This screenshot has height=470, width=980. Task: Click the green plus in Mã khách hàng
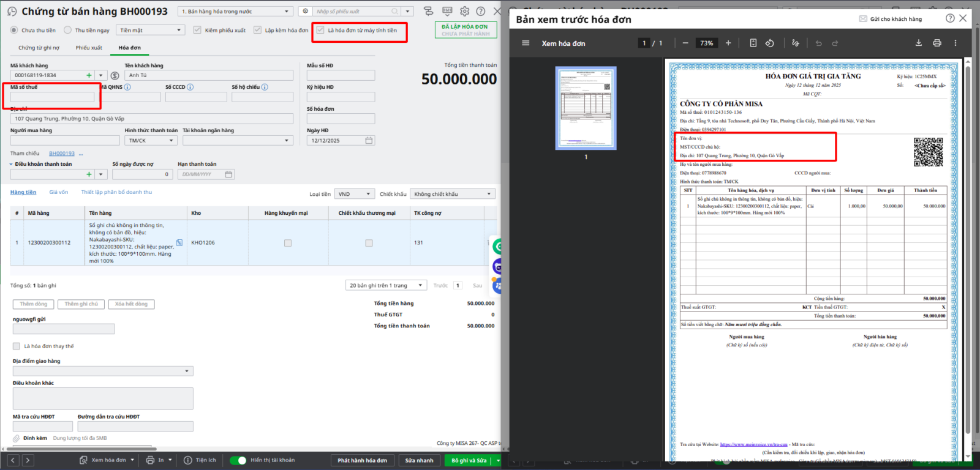pyautogui.click(x=89, y=75)
